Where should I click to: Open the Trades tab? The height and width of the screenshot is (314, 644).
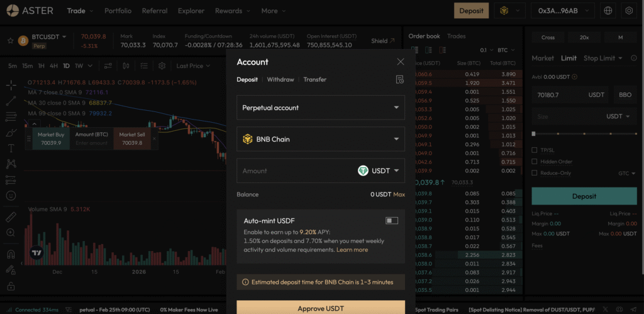(457, 36)
